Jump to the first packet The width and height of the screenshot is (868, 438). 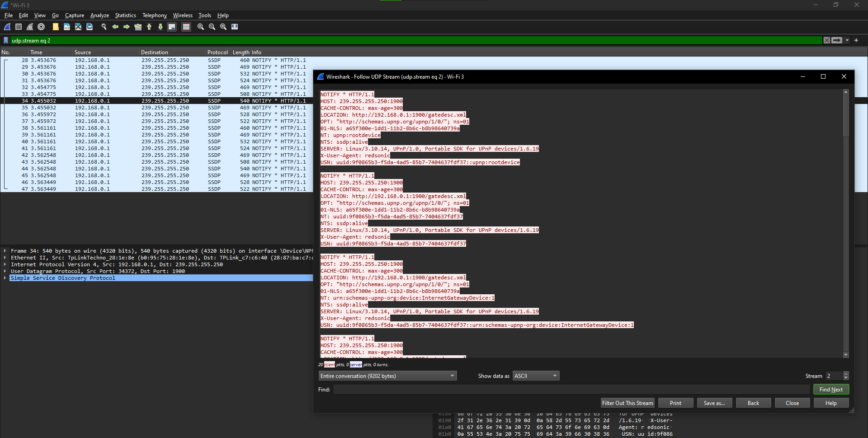click(149, 27)
